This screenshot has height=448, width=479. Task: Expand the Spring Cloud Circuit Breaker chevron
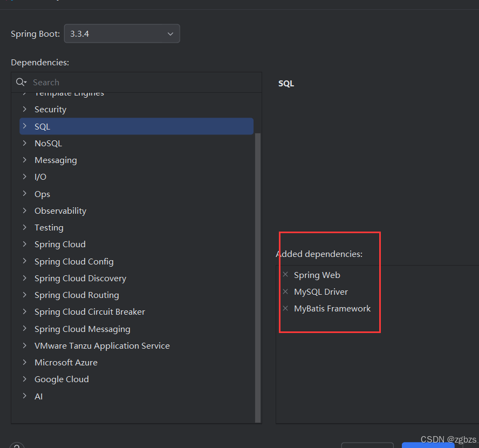(x=25, y=311)
